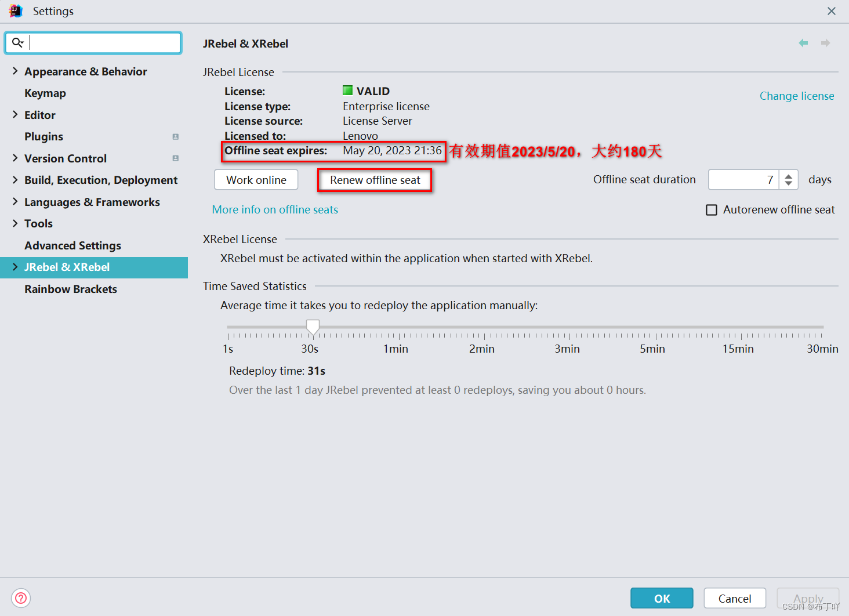Select Version Control in settings tree
Viewport: 849px width, 616px height.
pos(66,158)
